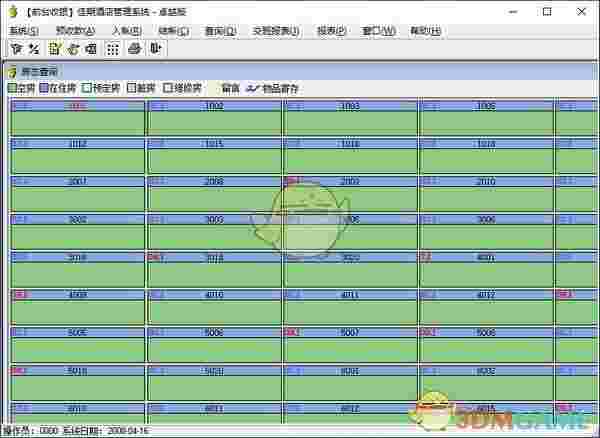
Task: Select room 3018 card
Action: 214,269
